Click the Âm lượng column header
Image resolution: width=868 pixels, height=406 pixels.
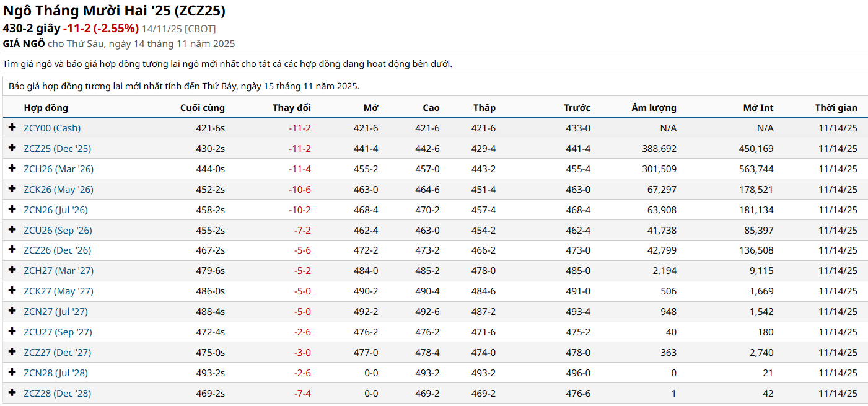pos(654,108)
